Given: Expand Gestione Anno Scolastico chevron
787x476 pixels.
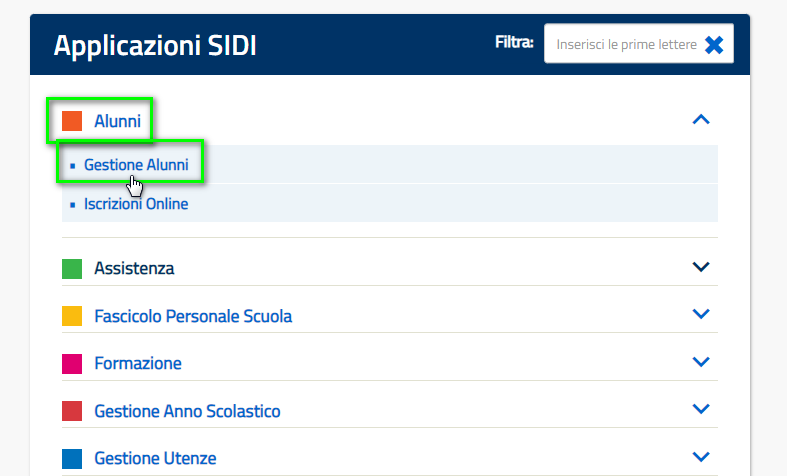Looking at the screenshot, I should pos(701,409).
